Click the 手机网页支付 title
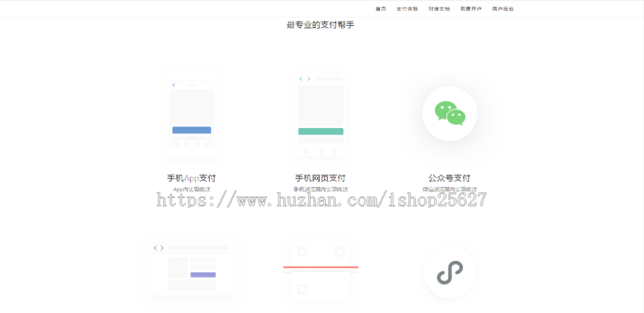The width and height of the screenshot is (644, 313). pos(321,178)
